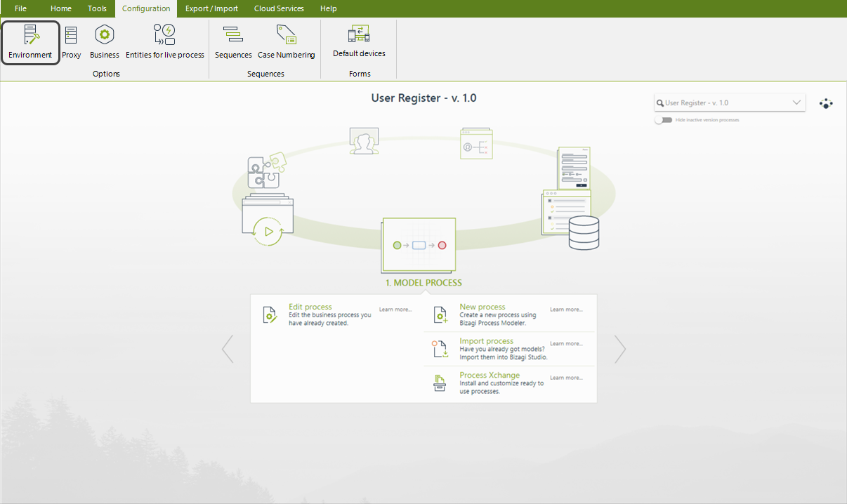Viewport: 847px width, 504px height.
Task: Select the integration puzzle wizard icon
Action: coord(267,171)
